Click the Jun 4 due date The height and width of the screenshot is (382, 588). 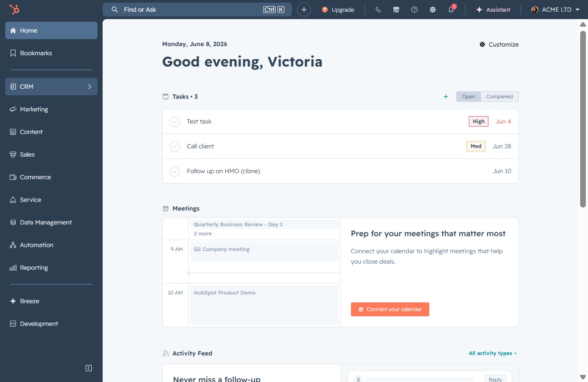tap(503, 121)
